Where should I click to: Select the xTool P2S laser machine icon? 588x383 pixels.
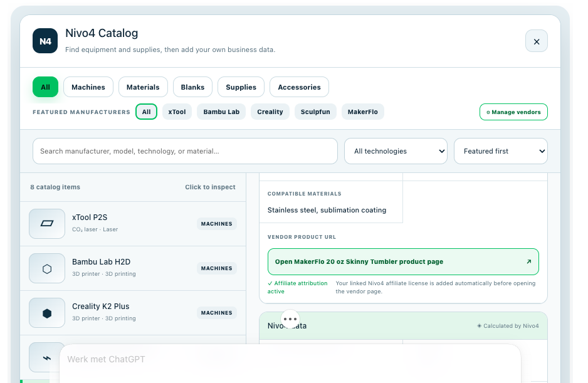47,224
